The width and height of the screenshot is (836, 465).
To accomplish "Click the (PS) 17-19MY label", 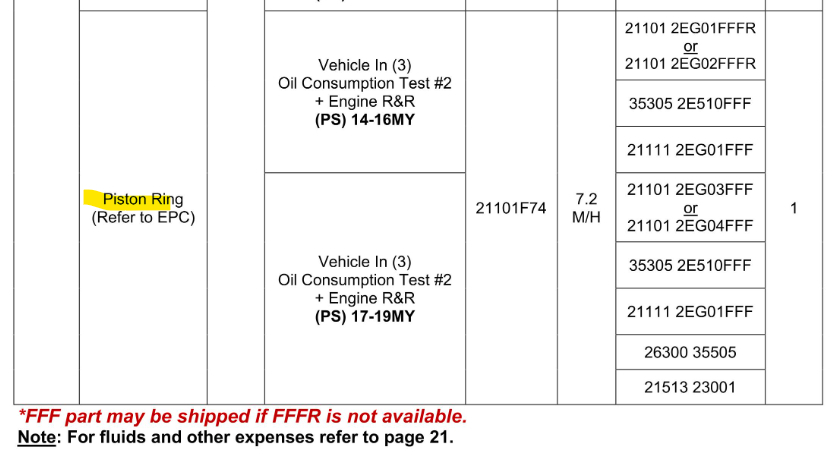I will point(364,316).
